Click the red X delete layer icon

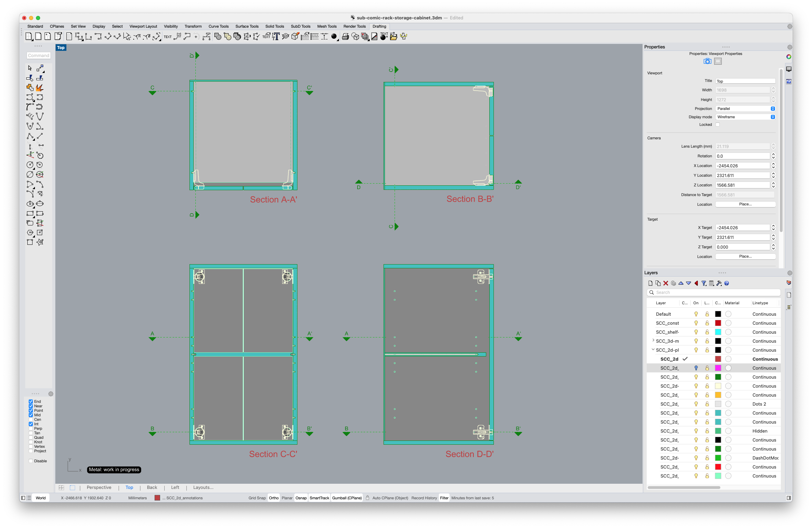[666, 283]
